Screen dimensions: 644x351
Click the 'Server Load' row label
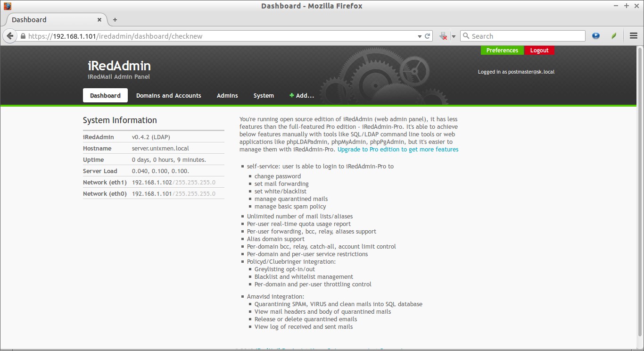[x=100, y=171]
